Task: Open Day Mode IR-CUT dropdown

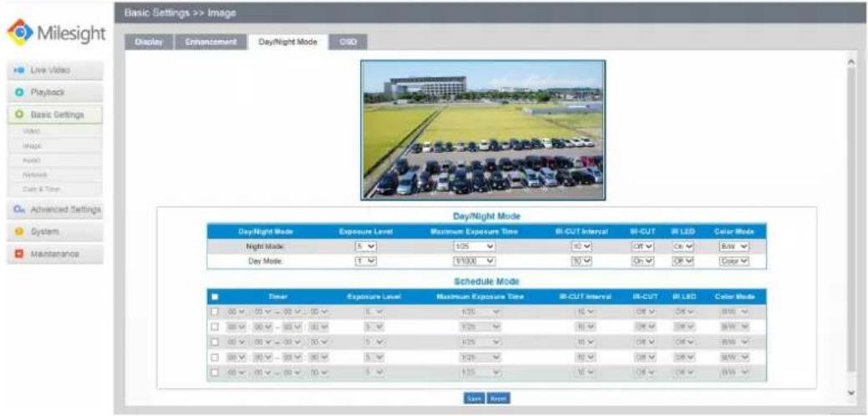Action: pos(642,261)
